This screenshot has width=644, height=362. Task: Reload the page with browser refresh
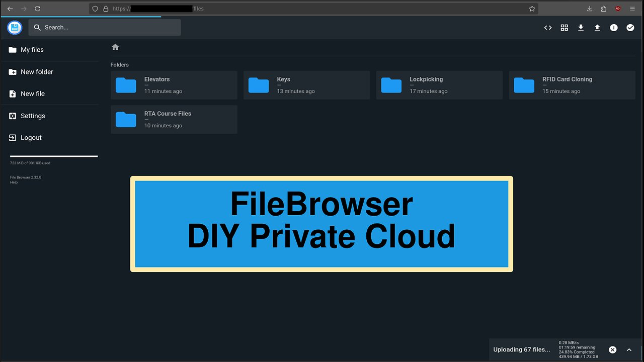coord(37,9)
